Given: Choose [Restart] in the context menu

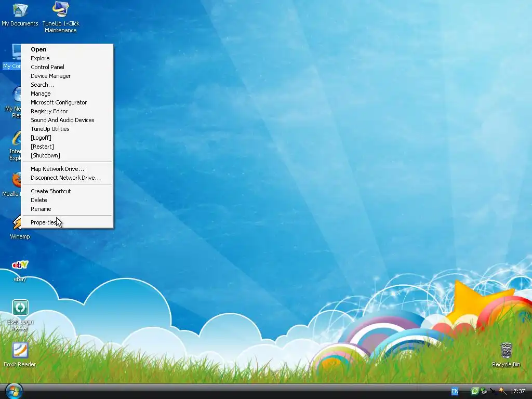Looking at the screenshot, I should (67, 146).
